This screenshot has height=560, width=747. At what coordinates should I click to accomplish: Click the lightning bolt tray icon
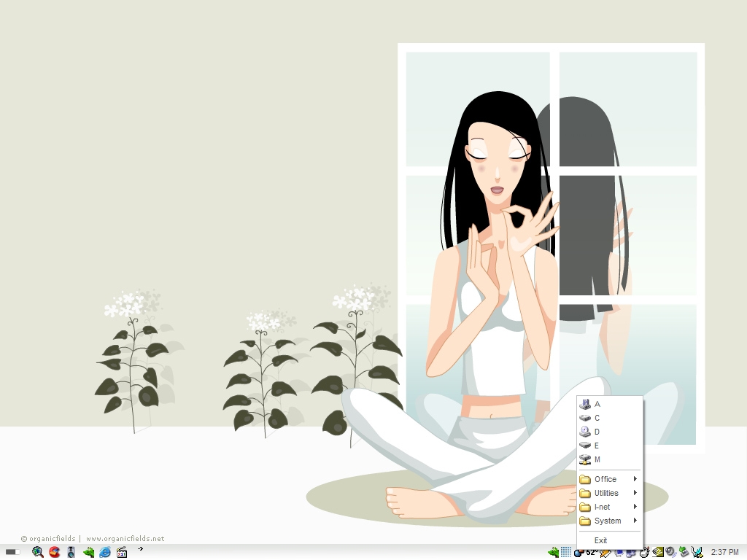point(605,553)
